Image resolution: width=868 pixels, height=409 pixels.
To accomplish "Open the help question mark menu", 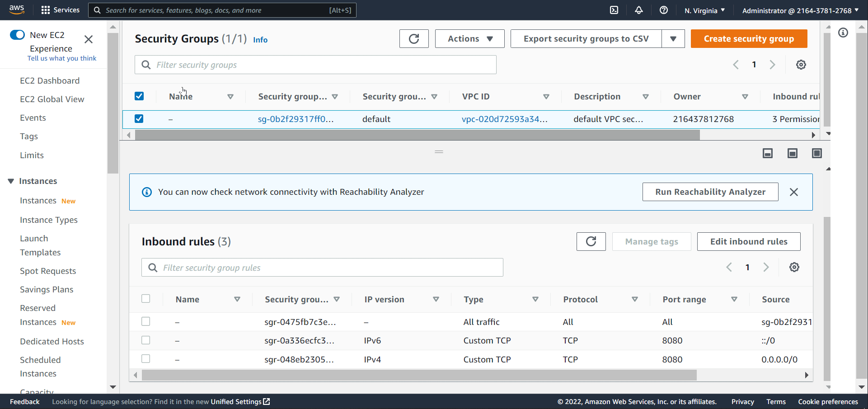I will 663,10.
